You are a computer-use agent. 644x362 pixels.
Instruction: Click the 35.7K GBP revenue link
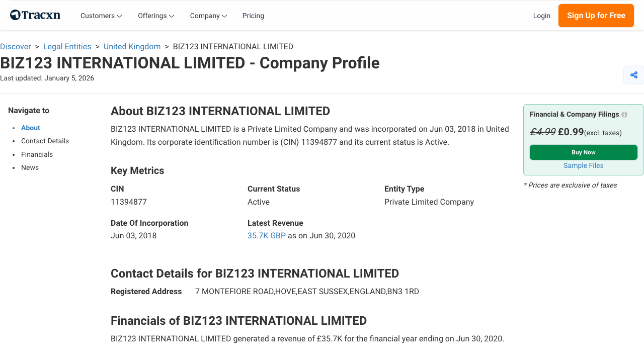[x=266, y=235]
